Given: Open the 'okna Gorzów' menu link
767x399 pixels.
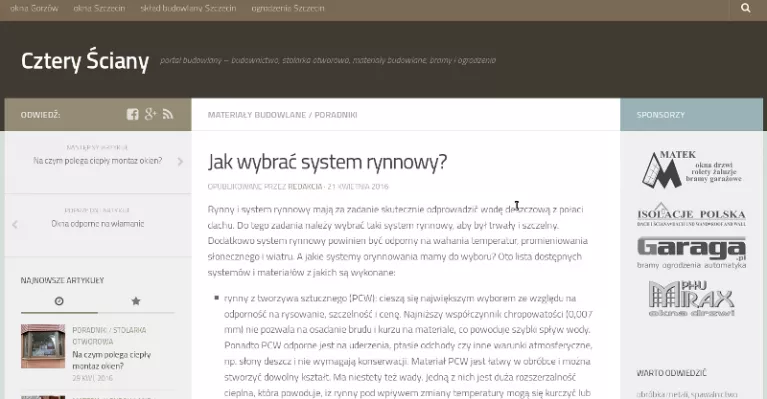Looking at the screenshot, I should coord(34,8).
